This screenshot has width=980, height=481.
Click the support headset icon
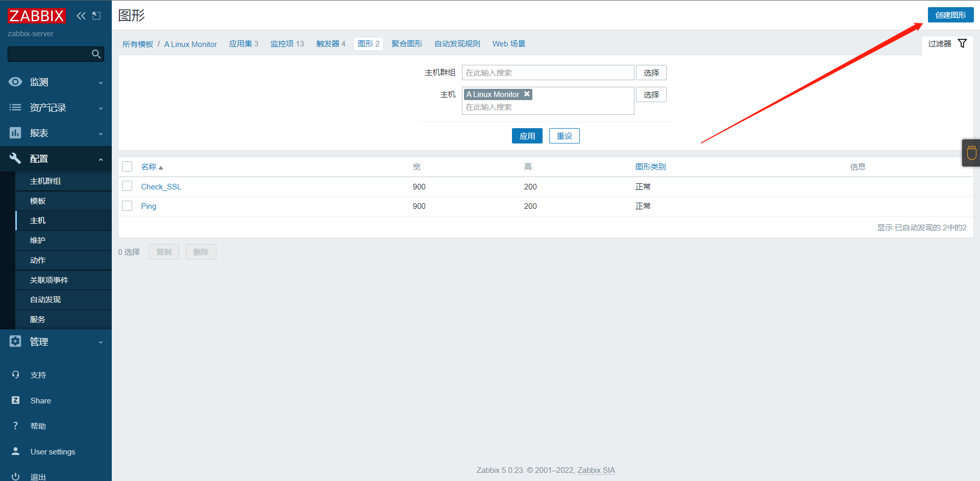(x=15, y=375)
